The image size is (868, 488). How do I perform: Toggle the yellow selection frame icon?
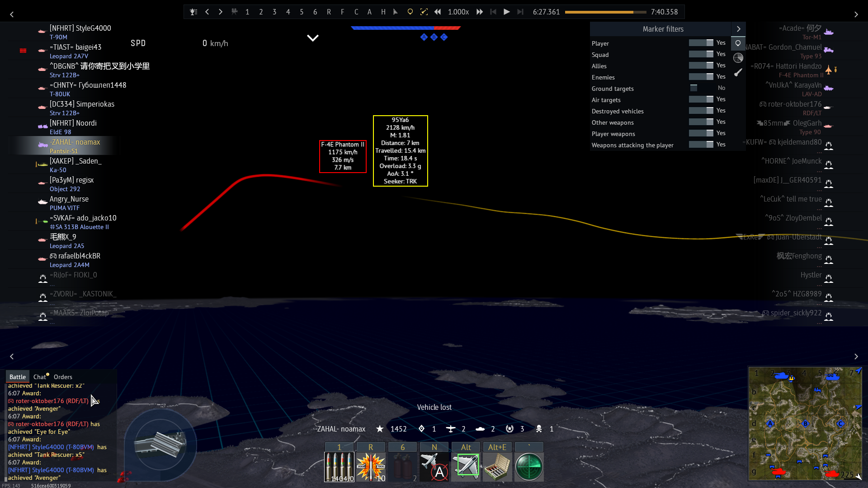(424, 12)
